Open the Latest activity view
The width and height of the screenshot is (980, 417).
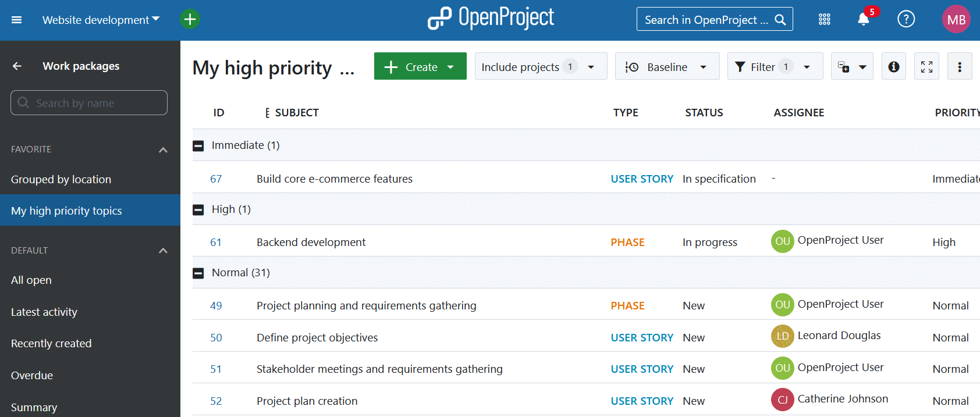[44, 312]
